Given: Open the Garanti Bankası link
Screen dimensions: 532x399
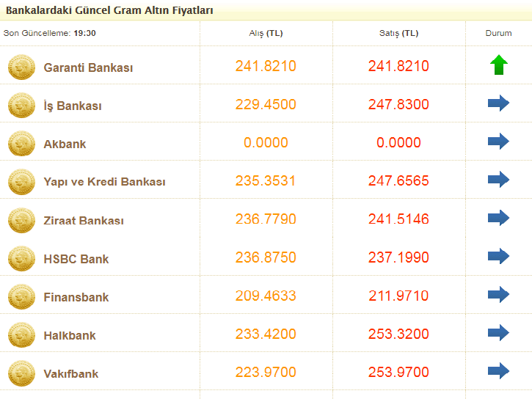Looking at the screenshot, I should (x=88, y=67).
